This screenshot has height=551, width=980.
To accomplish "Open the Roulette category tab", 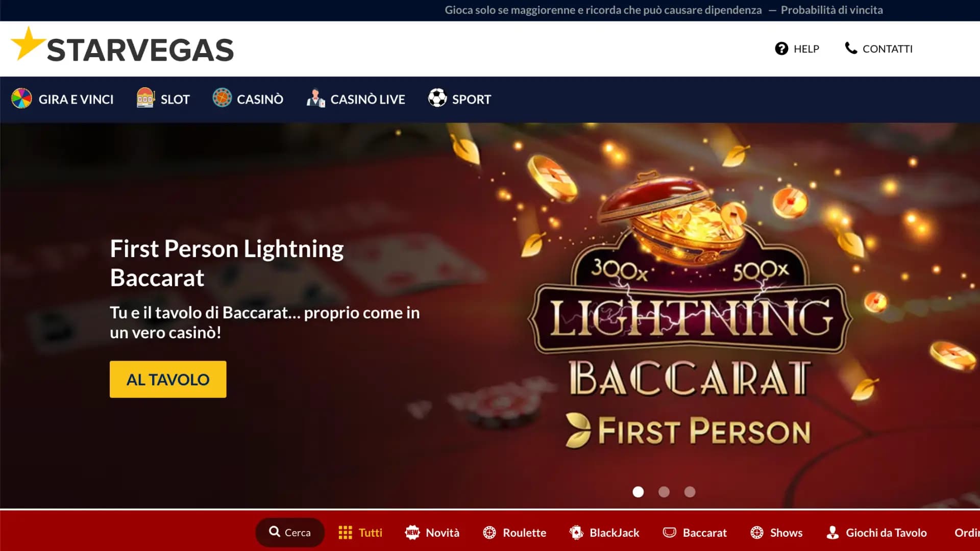I will point(514,533).
